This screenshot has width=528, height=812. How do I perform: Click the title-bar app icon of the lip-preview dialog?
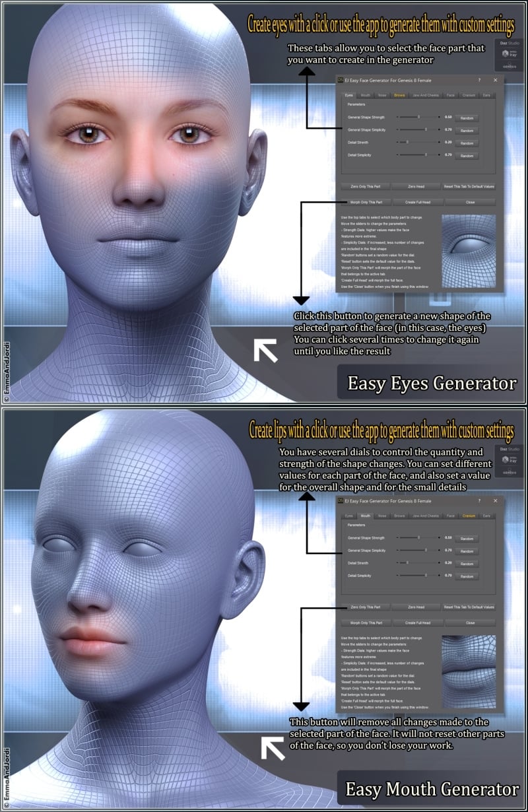(x=340, y=500)
